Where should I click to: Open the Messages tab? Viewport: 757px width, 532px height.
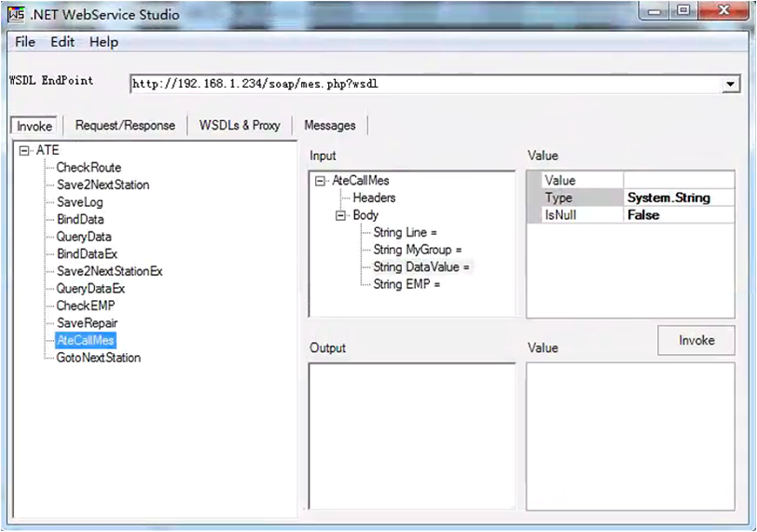(x=330, y=126)
